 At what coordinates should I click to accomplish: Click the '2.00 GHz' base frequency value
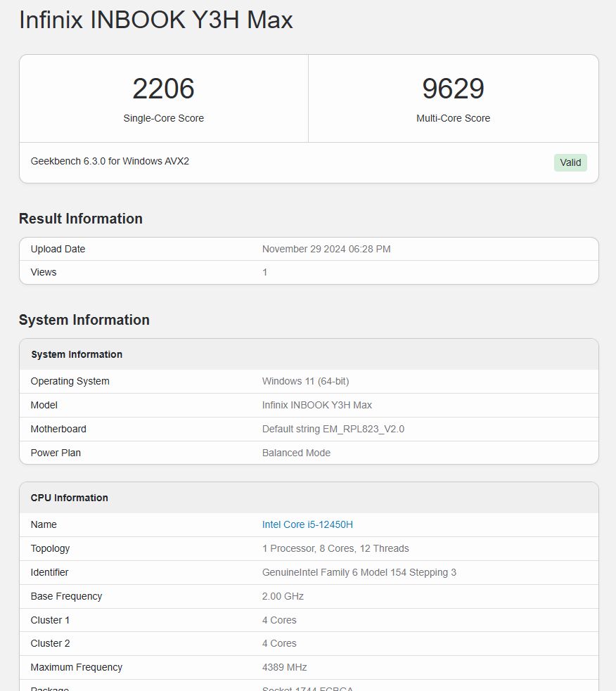(283, 596)
